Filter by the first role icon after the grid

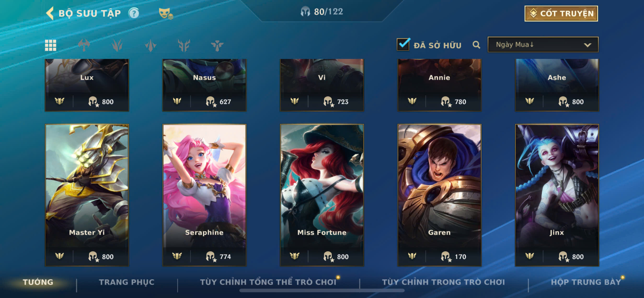(x=84, y=45)
